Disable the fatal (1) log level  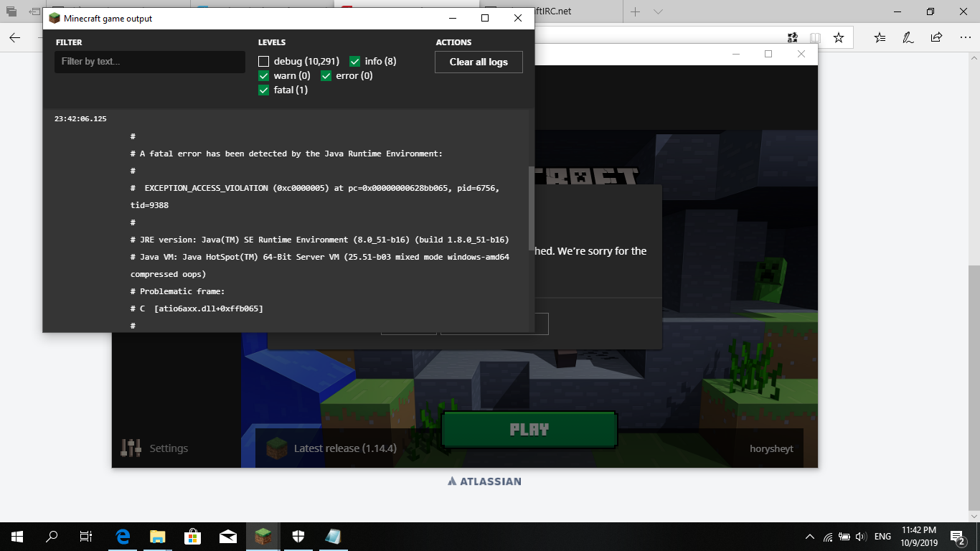tap(263, 90)
